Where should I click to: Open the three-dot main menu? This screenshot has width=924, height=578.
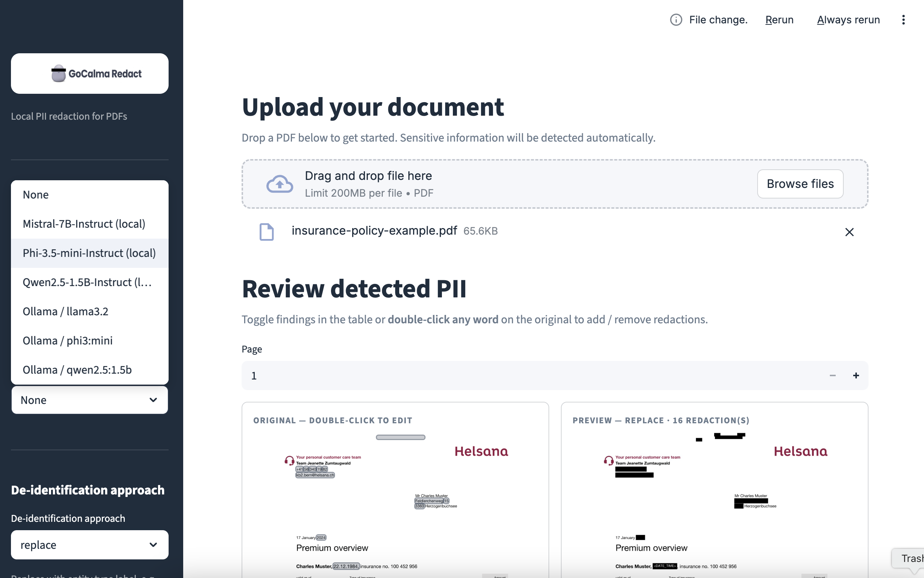coord(903,20)
